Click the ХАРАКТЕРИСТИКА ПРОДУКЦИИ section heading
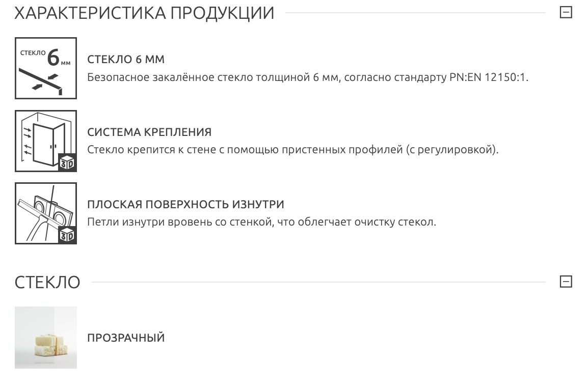The image size is (588, 389). [x=144, y=13]
